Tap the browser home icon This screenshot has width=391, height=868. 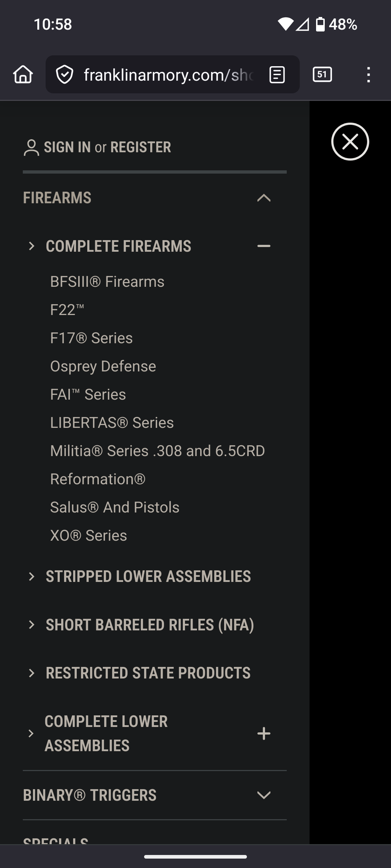click(x=23, y=75)
